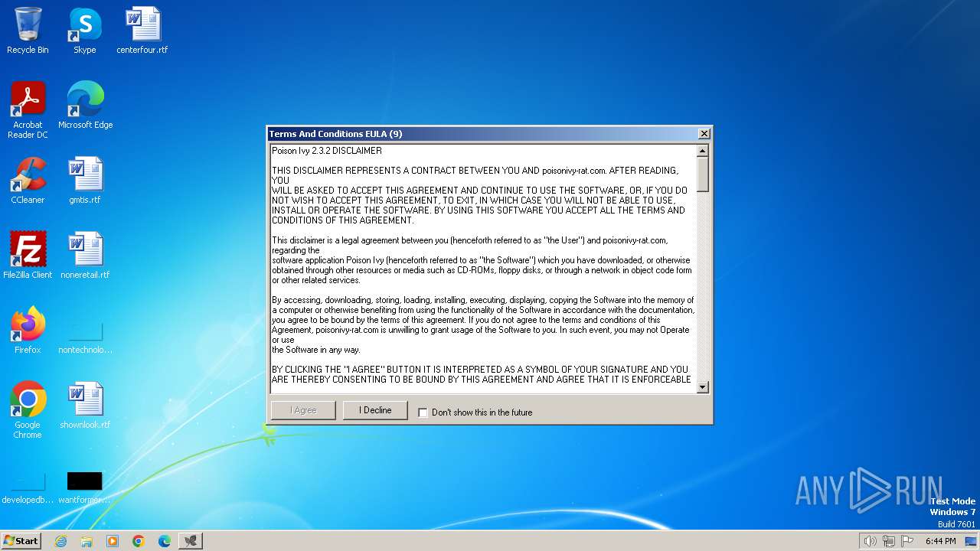Click the EULA vertical scrollbar thumb
Image resolution: width=980 pixels, height=551 pixels.
(703, 174)
